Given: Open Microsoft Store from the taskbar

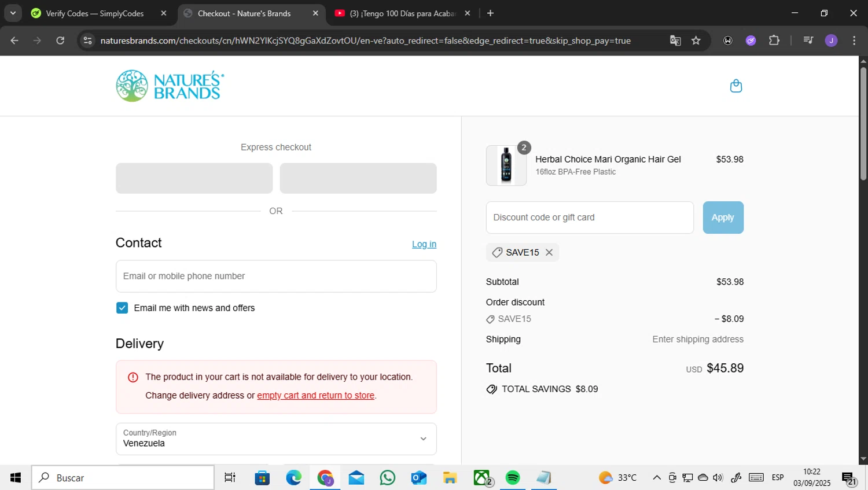Looking at the screenshot, I should tap(262, 478).
